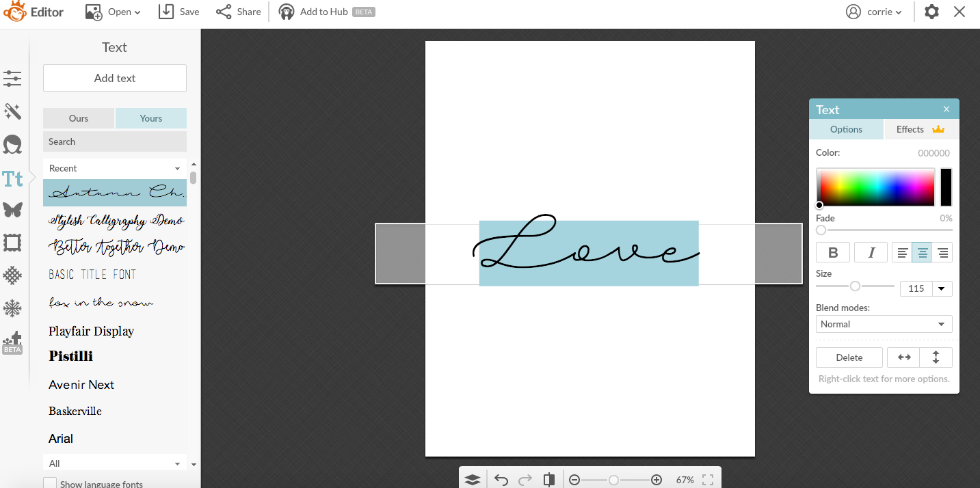Toggle italic formatting for the text

pyautogui.click(x=871, y=252)
